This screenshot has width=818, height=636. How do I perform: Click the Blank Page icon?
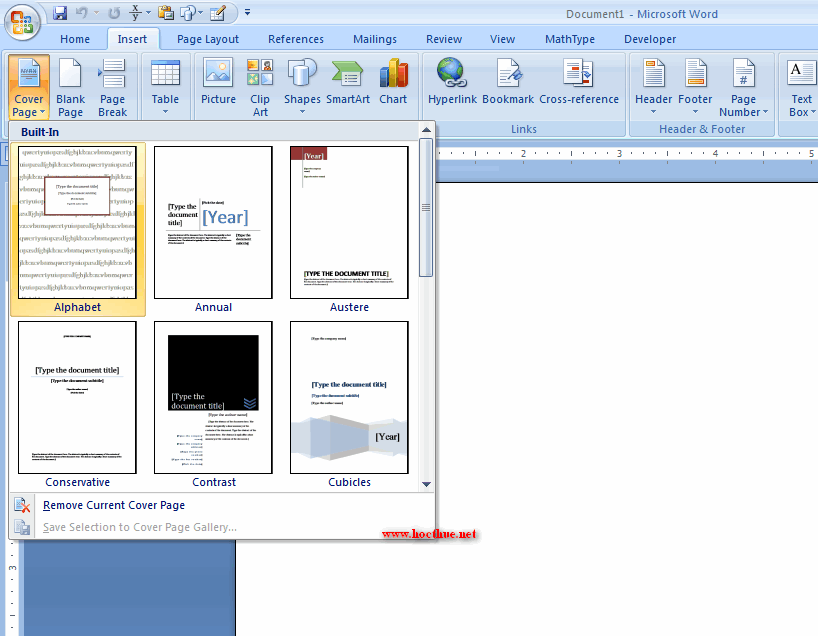pyautogui.click(x=70, y=86)
